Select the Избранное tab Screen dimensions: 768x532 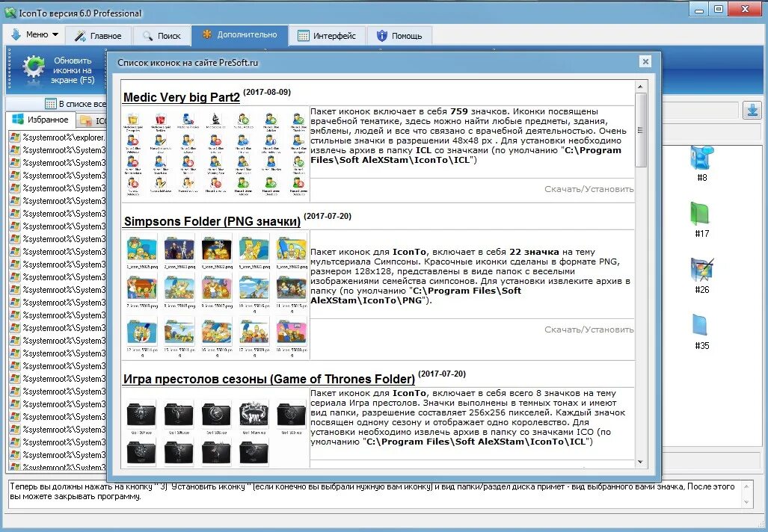40,120
